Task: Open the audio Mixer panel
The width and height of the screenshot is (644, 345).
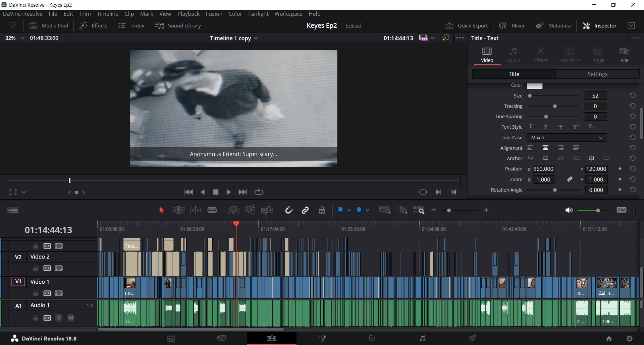Action: point(512,26)
